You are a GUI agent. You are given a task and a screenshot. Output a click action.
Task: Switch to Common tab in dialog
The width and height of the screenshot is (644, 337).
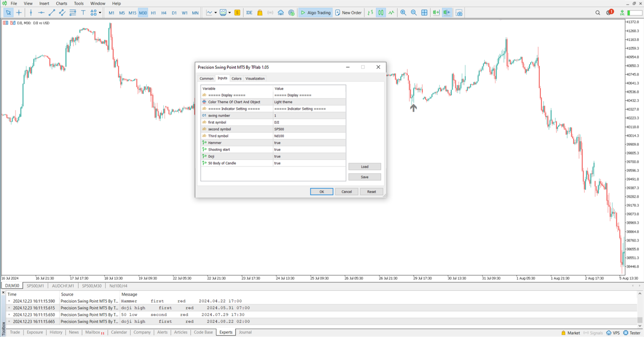point(207,78)
